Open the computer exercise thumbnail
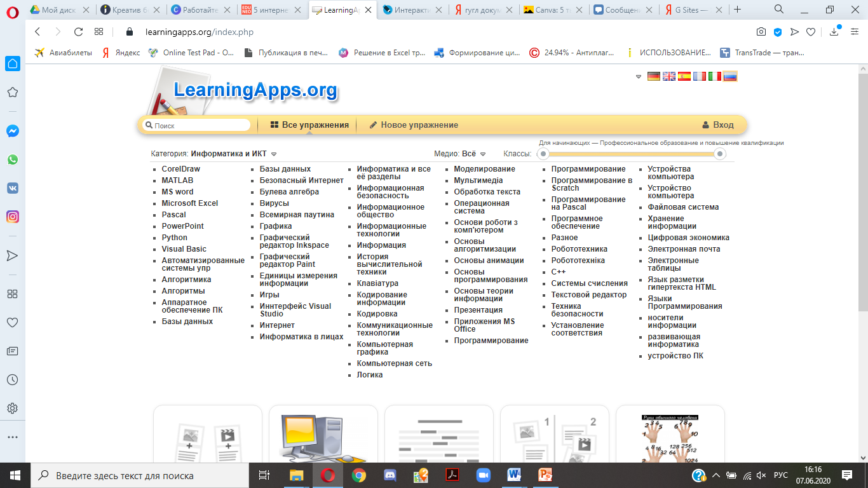The width and height of the screenshot is (868, 488). (x=323, y=434)
